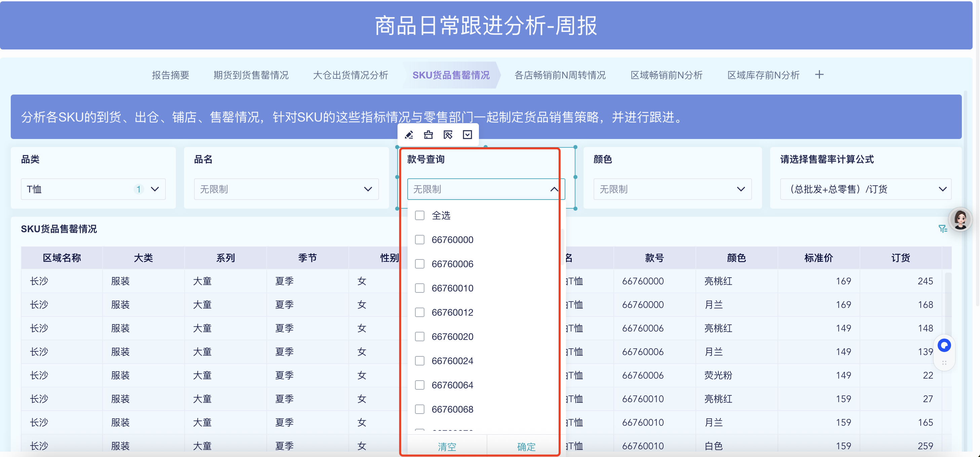This screenshot has width=980, height=457.
Task: Select the edit (pencil) tool on the widget toolbar
Action: point(409,134)
